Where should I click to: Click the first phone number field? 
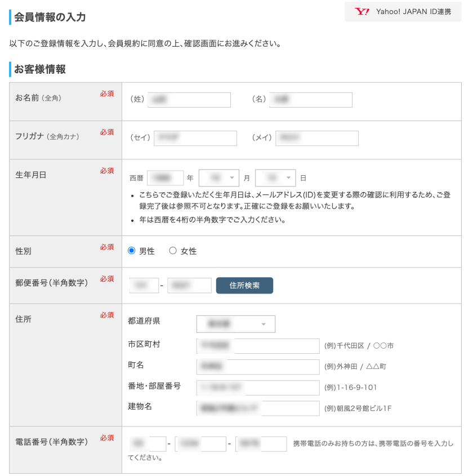coord(148,444)
